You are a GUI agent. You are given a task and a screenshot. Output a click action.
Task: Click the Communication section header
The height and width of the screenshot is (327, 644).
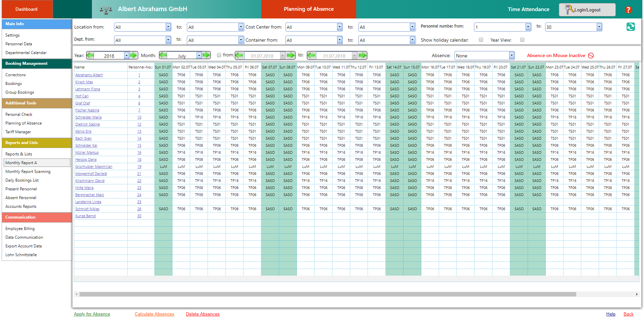[37, 217]
